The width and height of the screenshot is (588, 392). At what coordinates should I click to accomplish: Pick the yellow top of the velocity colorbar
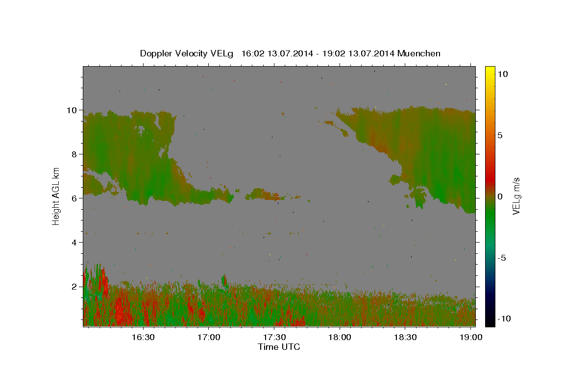click(x=490, y=70)
